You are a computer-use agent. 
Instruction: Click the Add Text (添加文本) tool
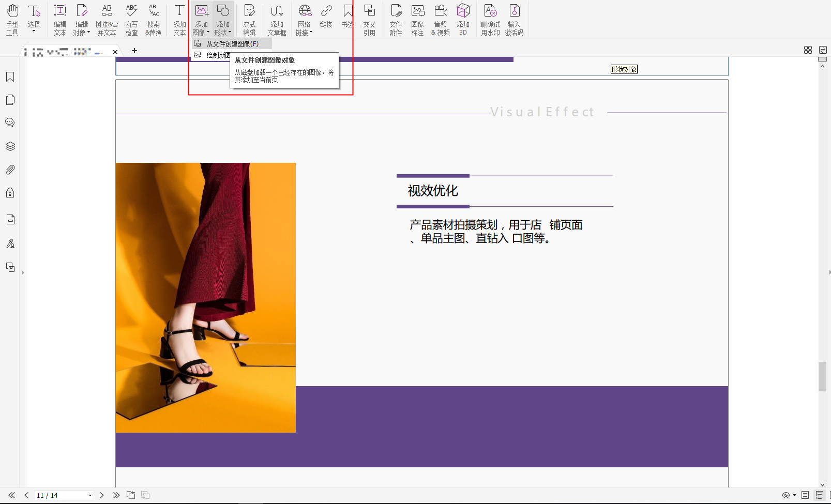click(x=179, y=19)
